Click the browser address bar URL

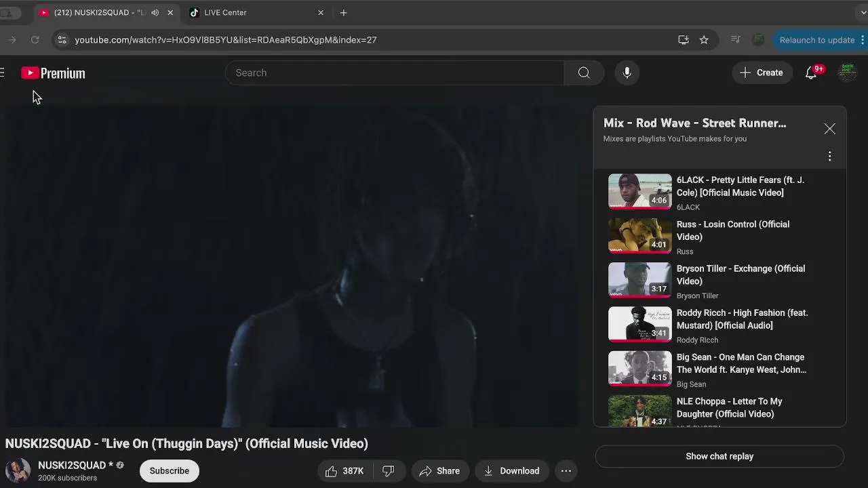[x=226, y=40]
